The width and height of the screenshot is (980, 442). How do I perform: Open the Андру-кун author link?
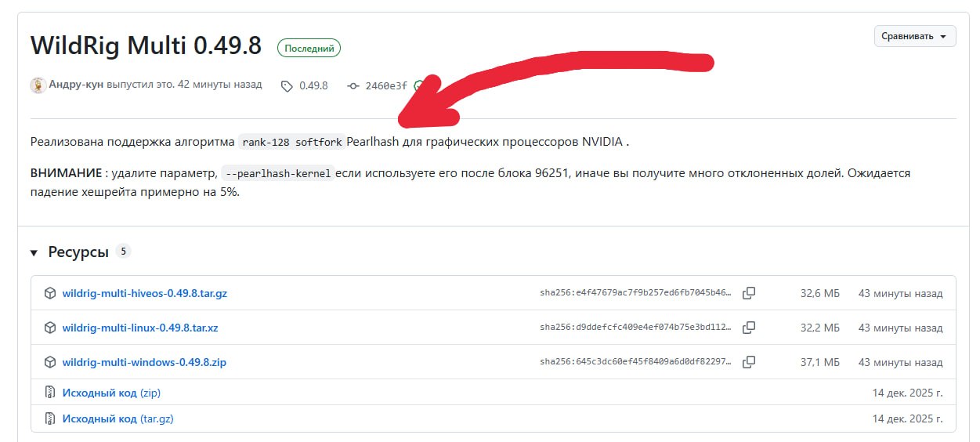(x=76, y=85)
